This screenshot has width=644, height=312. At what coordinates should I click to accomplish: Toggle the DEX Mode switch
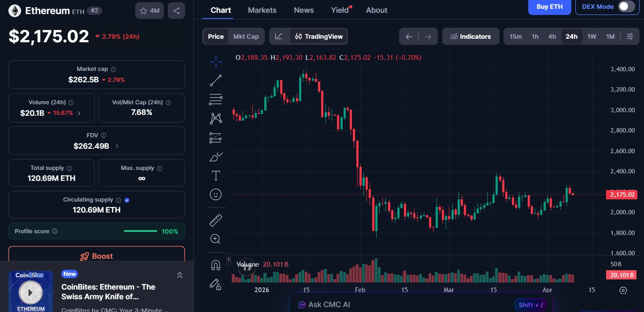click(x=627, y=7)
